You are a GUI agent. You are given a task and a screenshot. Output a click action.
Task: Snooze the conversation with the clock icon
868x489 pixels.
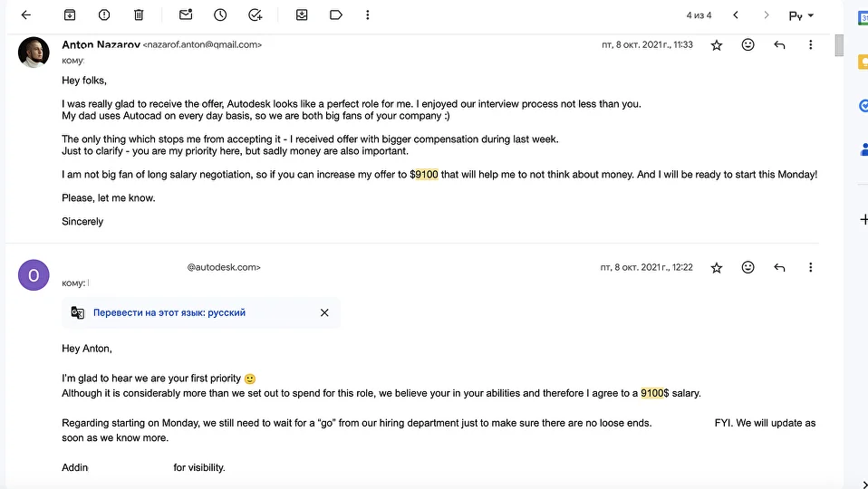[220, 14]
